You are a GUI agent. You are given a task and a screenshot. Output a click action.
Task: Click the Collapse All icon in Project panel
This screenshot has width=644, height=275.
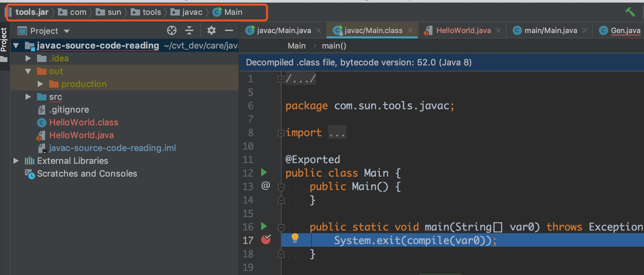189,31
